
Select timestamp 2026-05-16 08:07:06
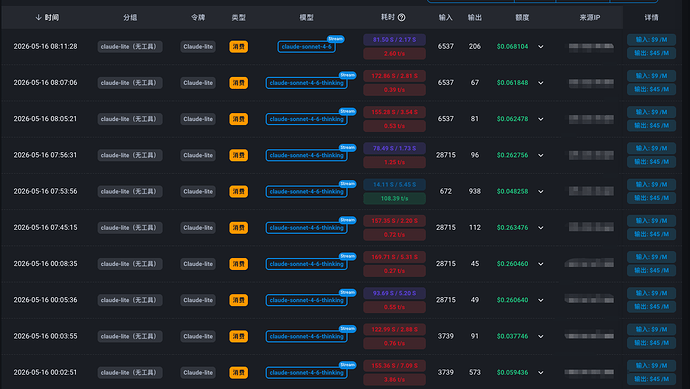point(45,82)
